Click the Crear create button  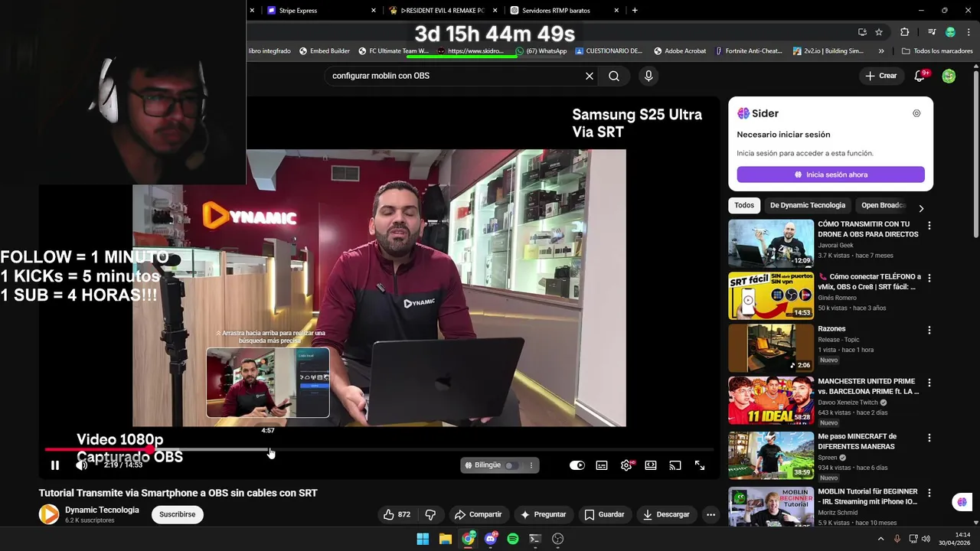point(881,76)
